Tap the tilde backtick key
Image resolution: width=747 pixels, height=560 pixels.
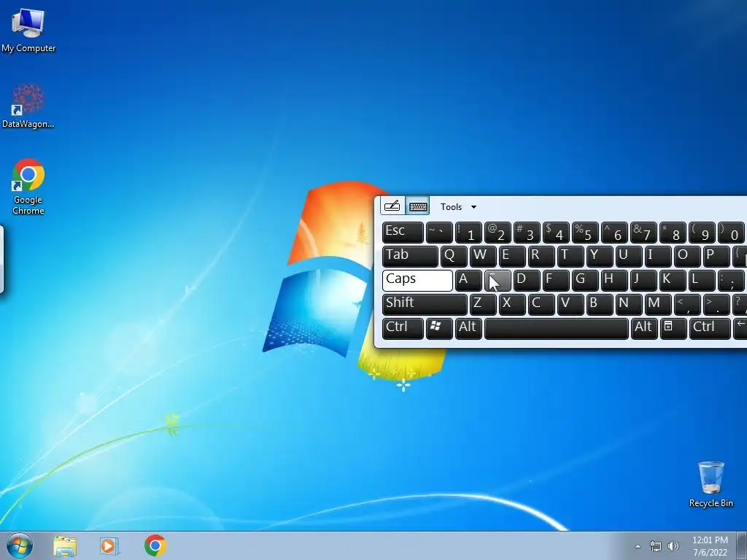coord(439,233)
